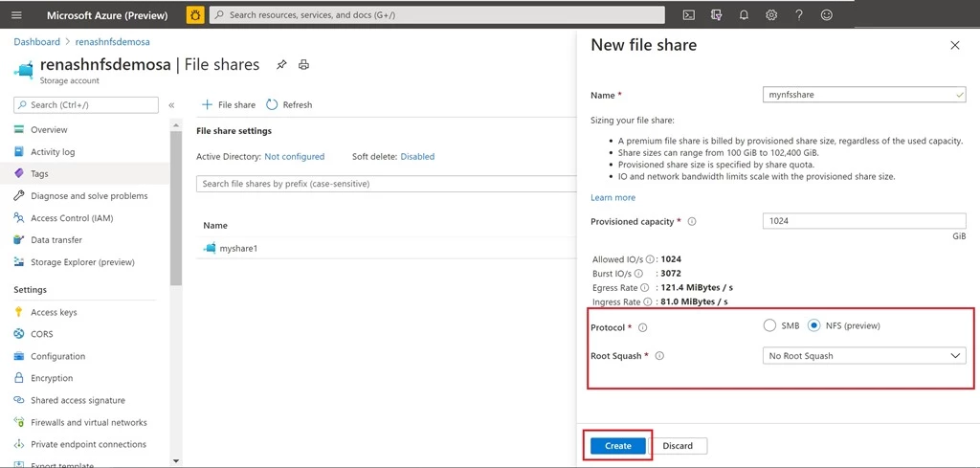This screenshot has width=980, height=468.
Task: Select NFS (preview) protocol radio button
Action: (x=813, y=325)
